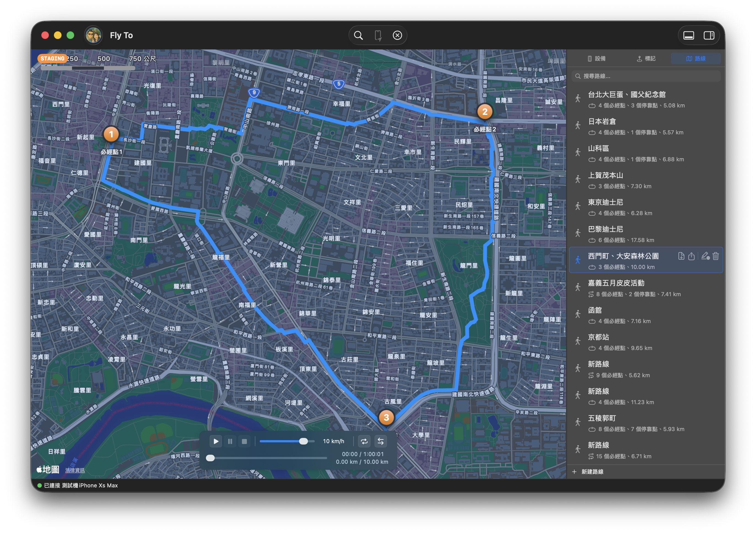Click the orange STAGING badge
Viewport: 756px width, 533px height.
[52, 59]
